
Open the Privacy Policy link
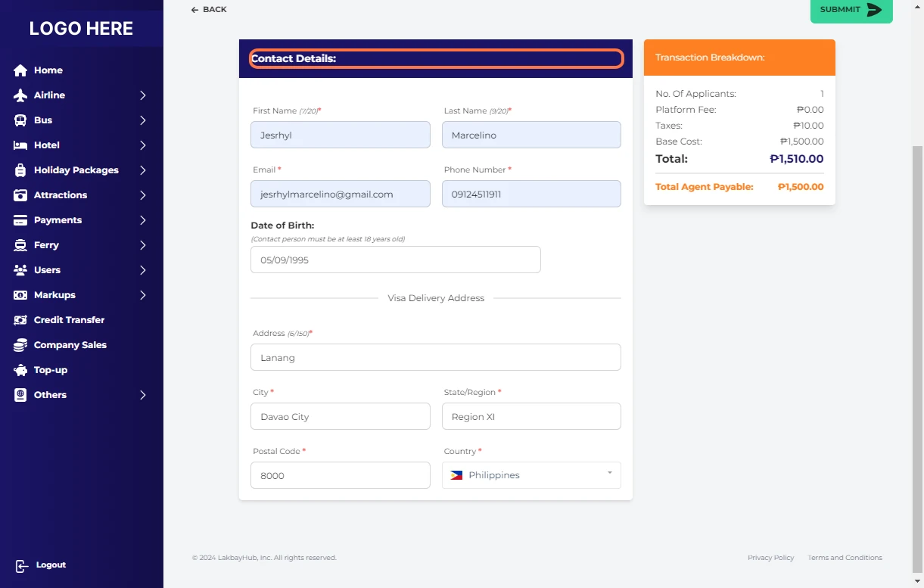(770, 558)
